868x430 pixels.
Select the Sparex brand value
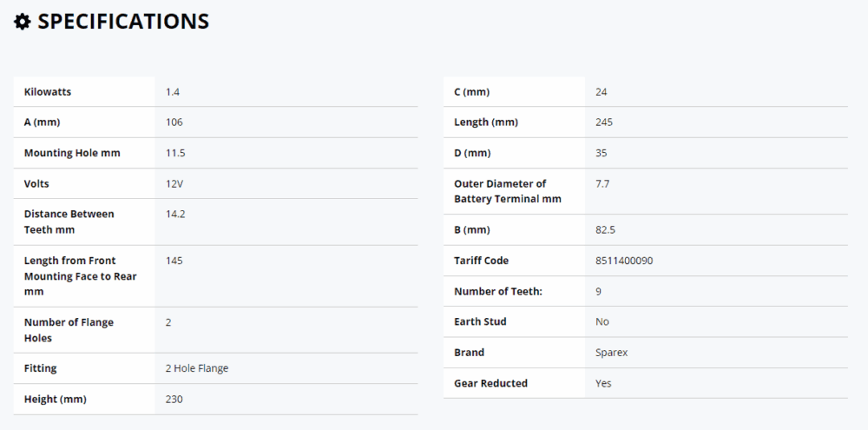pyautogui.click(x=612, y=353)
